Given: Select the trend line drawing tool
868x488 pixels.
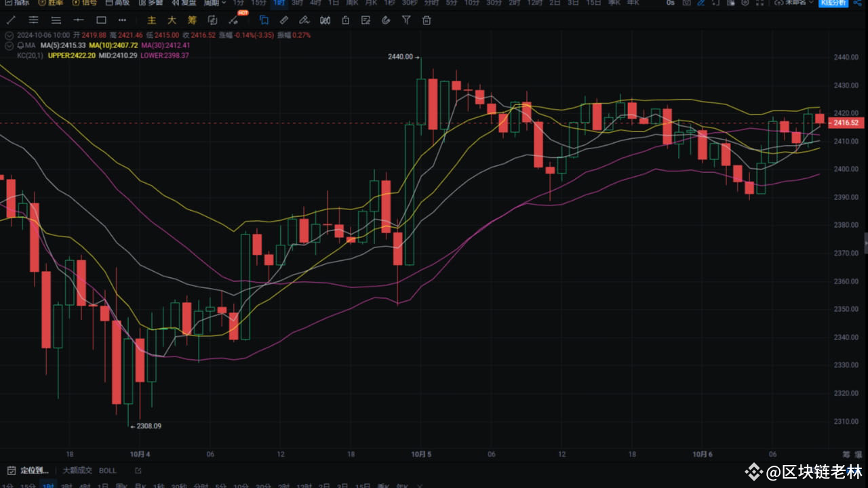Looking at the screenshot, I should (x=12, y=20).
